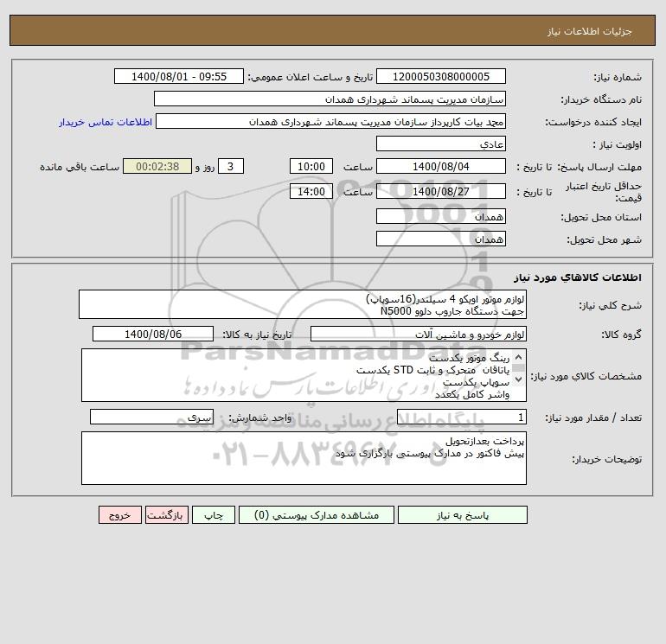Image resolution: width=666 pixels, height=644 pixels.
Task: Click the خروج exit button
Action: 119,515
